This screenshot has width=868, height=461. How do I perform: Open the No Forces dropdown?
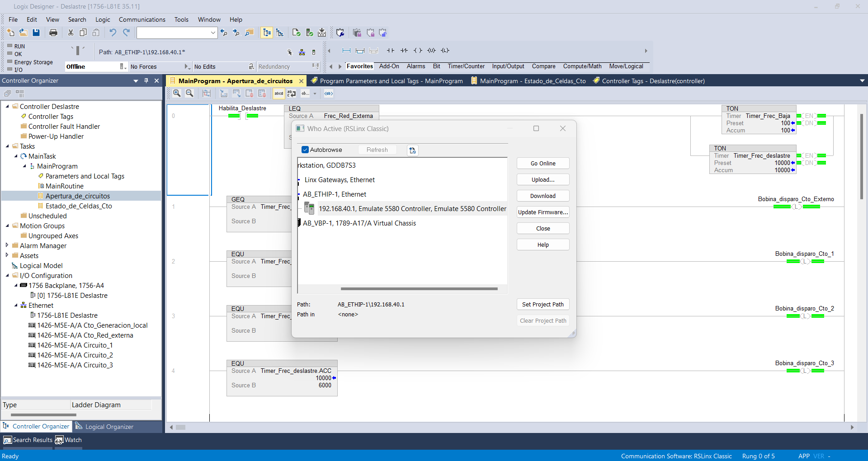coord(187,66)
